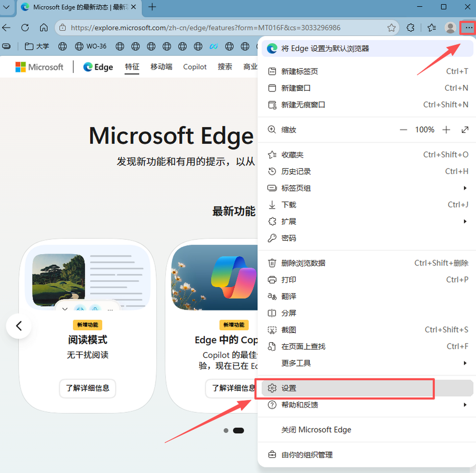Click the Microsoft logo link
Viewport: 476px width, 473px height.
(x=39, y=67)
